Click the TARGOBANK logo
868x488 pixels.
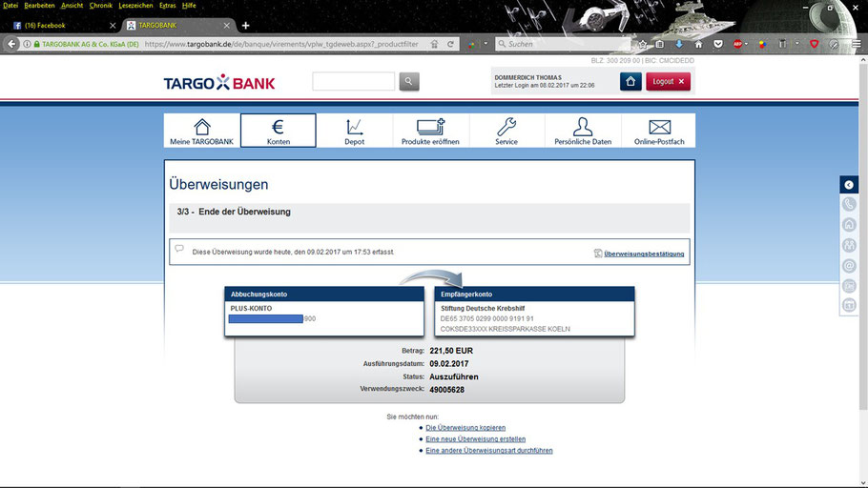click(x=219, y=82)
